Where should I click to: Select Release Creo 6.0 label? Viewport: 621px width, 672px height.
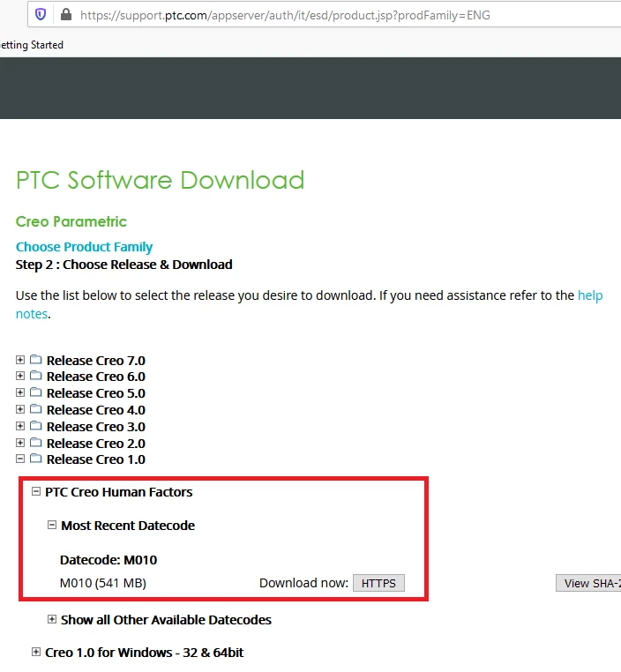96,377
